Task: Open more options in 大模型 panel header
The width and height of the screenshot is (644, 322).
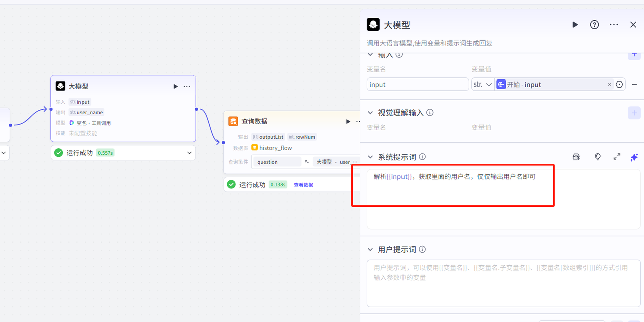Action: tap(614, 25)
